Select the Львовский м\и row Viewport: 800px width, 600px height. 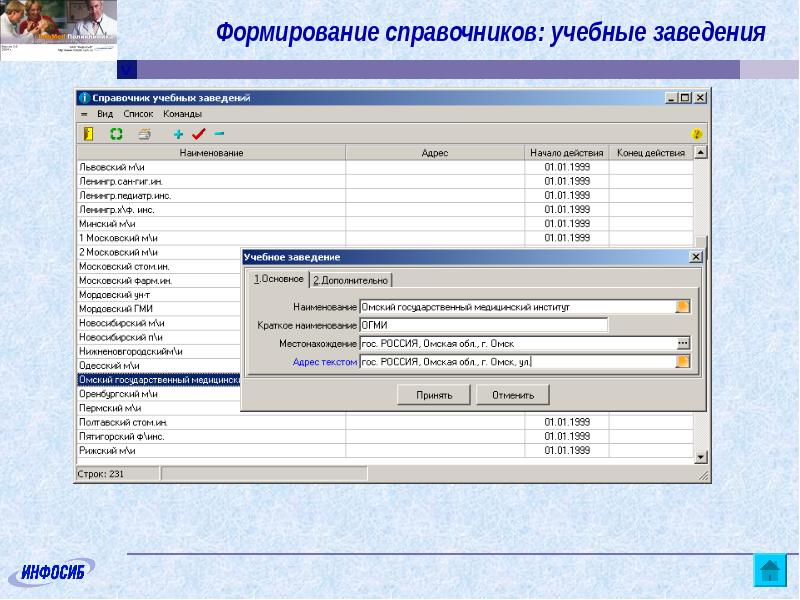coord(210,167)
